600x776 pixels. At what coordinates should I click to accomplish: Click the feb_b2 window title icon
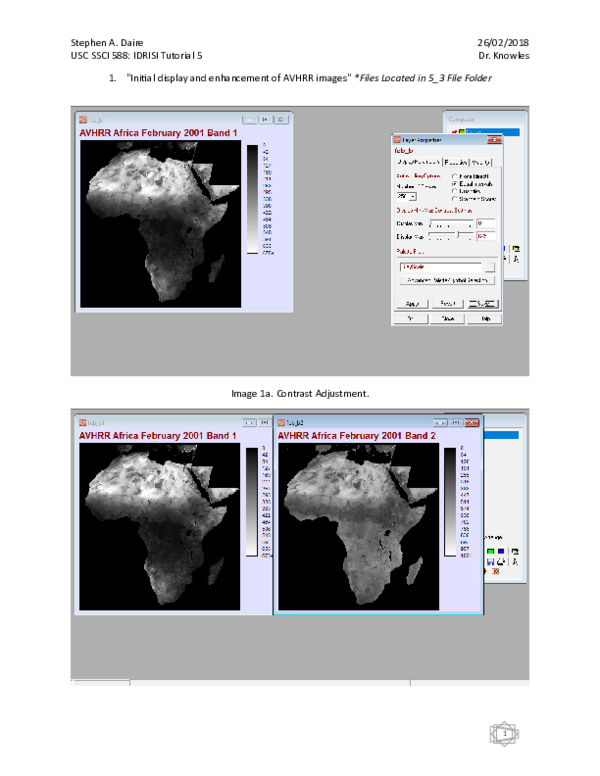[282, 423]
